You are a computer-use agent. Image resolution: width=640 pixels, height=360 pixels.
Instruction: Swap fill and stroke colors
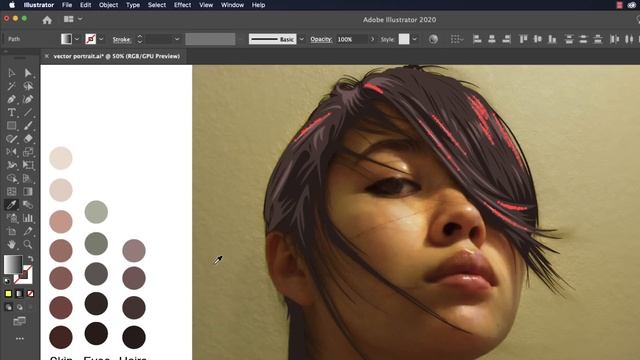tap(31, 259)
